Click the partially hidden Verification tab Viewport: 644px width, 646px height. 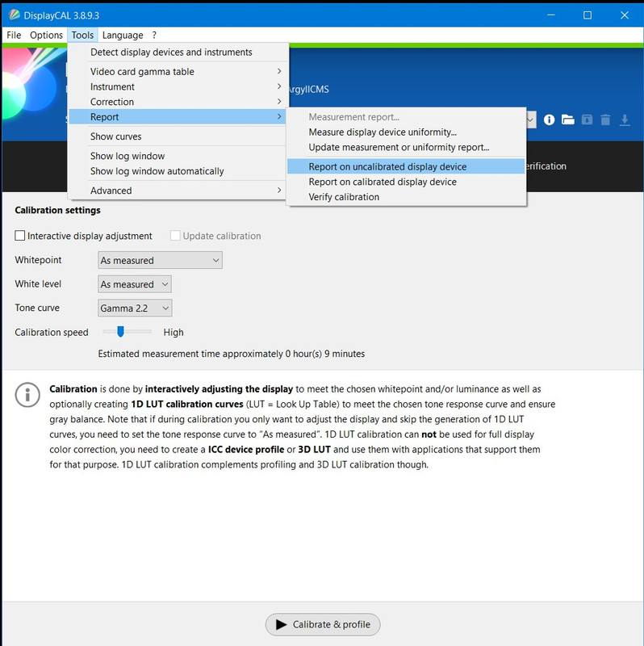coord(546,166)
